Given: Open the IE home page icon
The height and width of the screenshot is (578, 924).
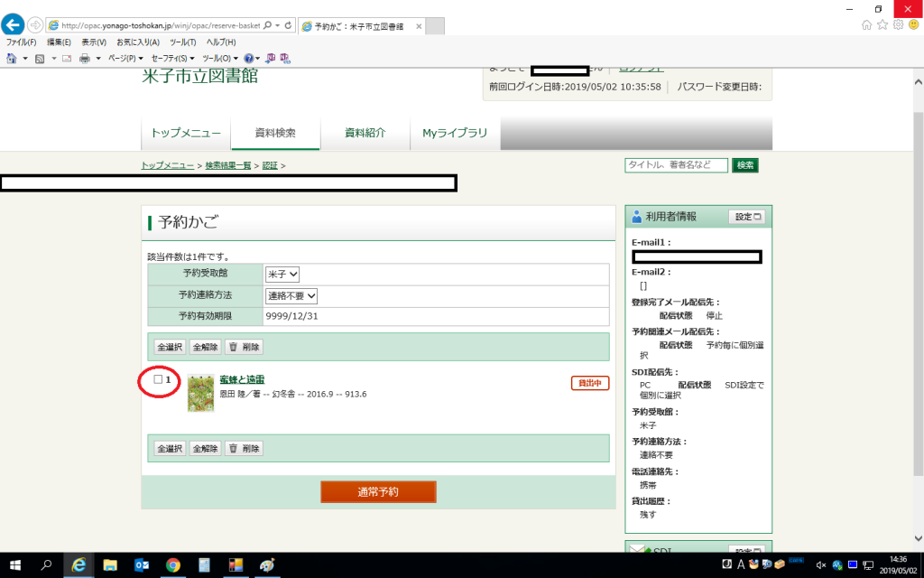Looking at the screenshot, I should pos(11,59).
